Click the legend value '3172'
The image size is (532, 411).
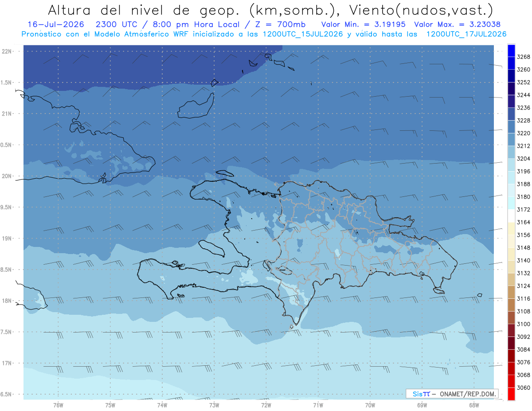pos(524,209)
